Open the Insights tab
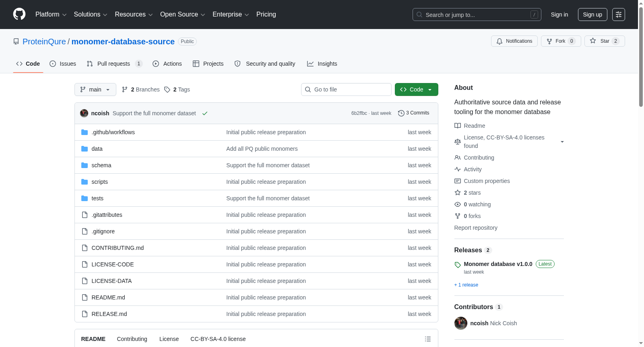This screenshot has width=644, height=347. pyautogui.click(x=322, y=64)
